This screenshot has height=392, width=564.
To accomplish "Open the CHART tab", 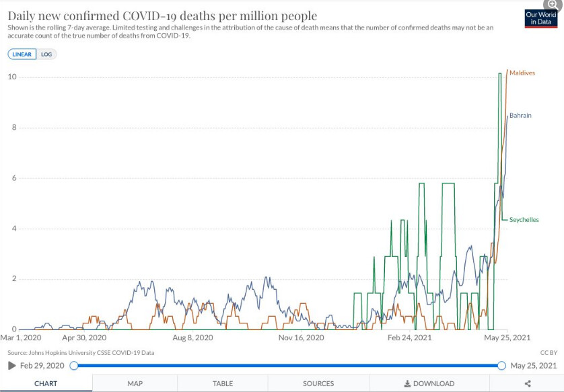I will click(46, 383).
